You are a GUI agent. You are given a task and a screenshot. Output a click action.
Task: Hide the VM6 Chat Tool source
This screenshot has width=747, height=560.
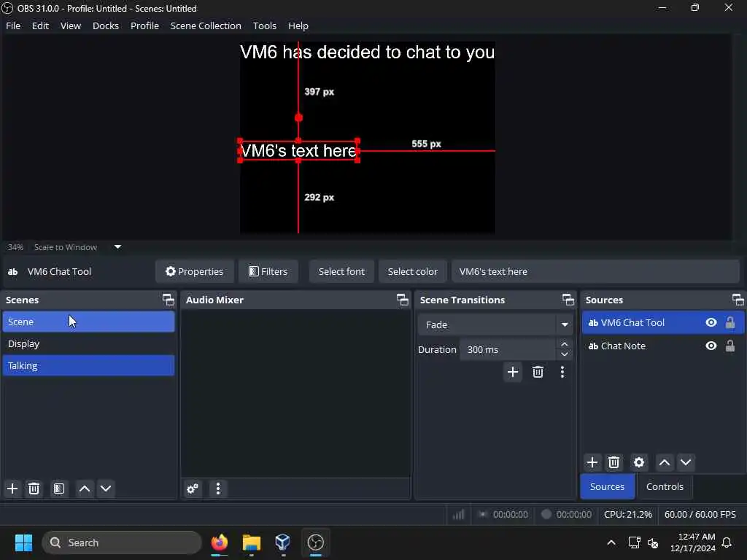point(711,322)
